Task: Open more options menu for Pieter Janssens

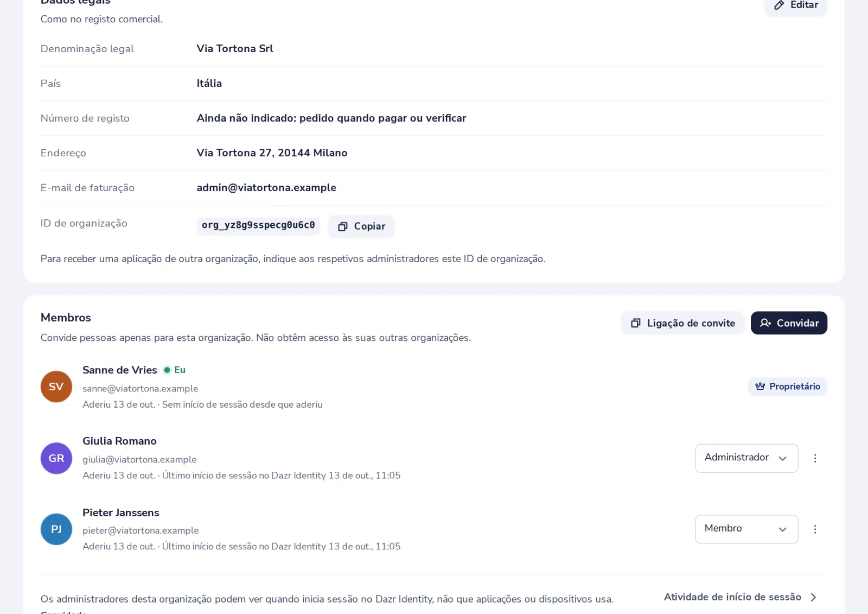Action: tap(815, 529)
